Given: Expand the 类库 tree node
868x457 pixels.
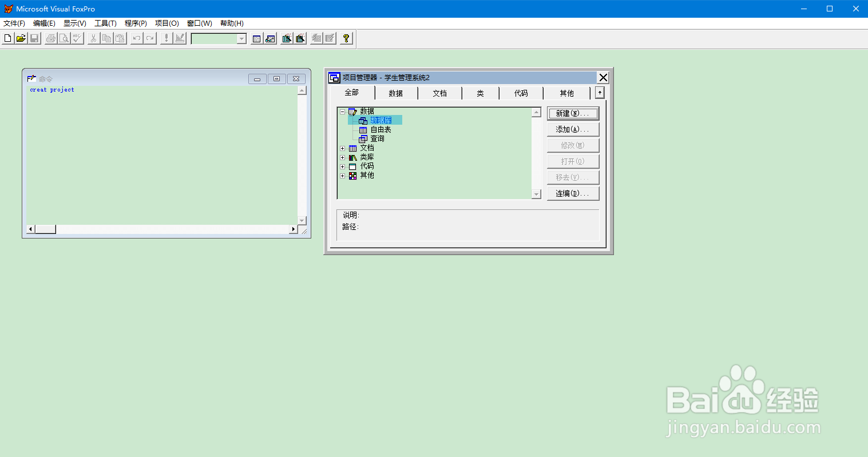Looking at the screenshot, I should [x=343, y=157].
